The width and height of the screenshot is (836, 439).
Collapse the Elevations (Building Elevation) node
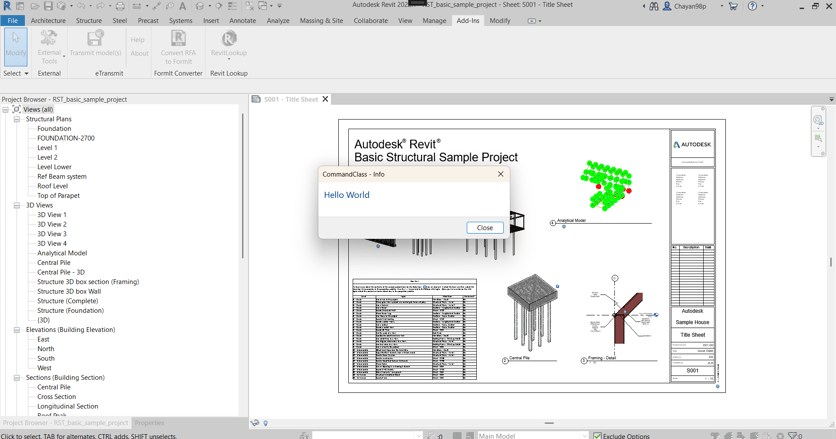tap(17, 330)
